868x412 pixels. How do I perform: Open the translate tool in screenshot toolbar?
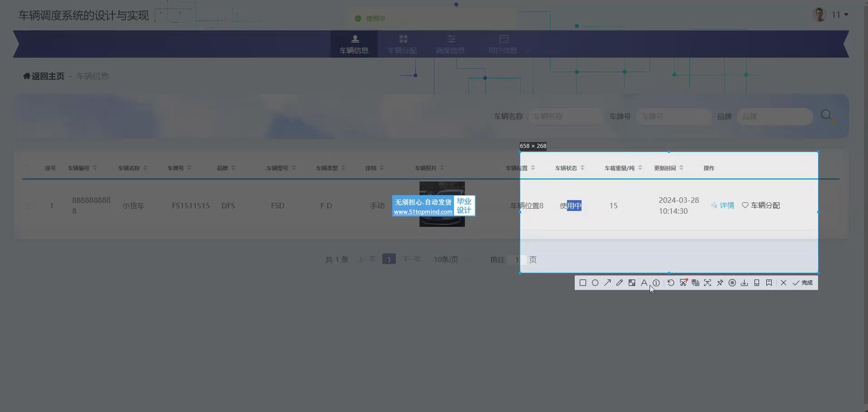[695, 283]
